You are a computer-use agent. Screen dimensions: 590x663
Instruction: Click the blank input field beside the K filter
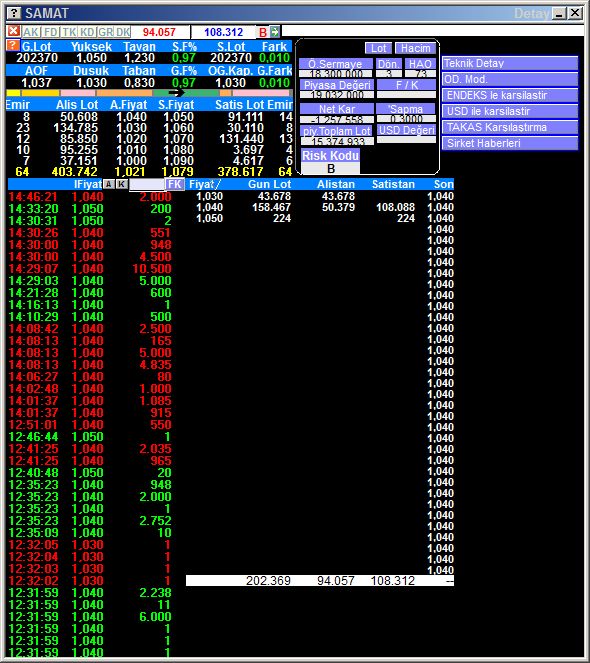pyautogui.click(x=147, y=184)
